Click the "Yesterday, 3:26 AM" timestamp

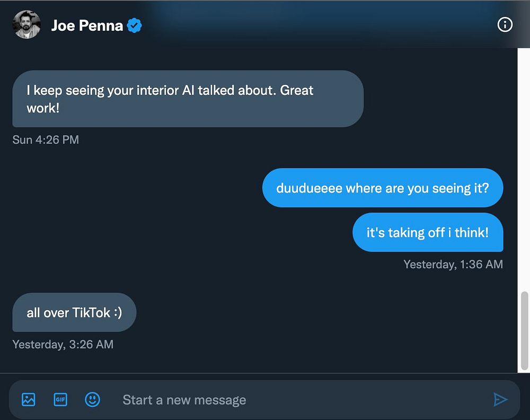click(63, 344)
